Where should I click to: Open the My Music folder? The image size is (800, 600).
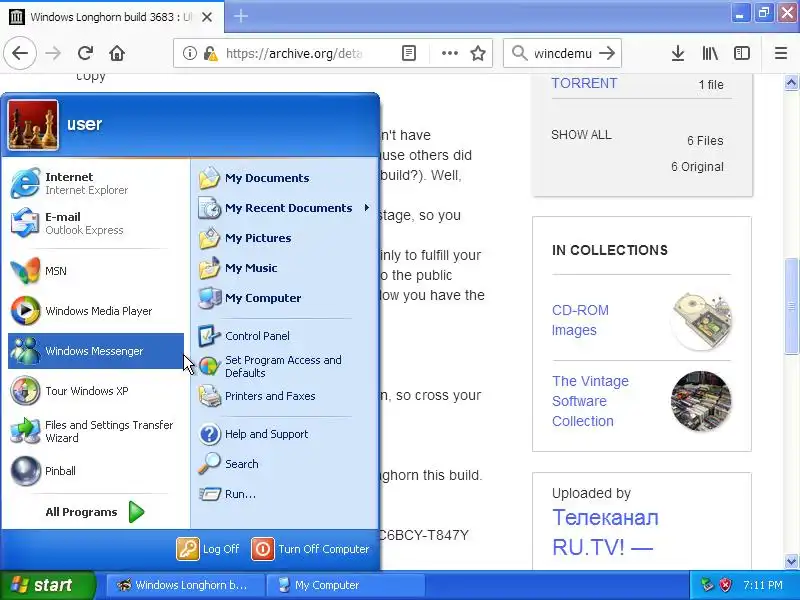tap(284, 268)
